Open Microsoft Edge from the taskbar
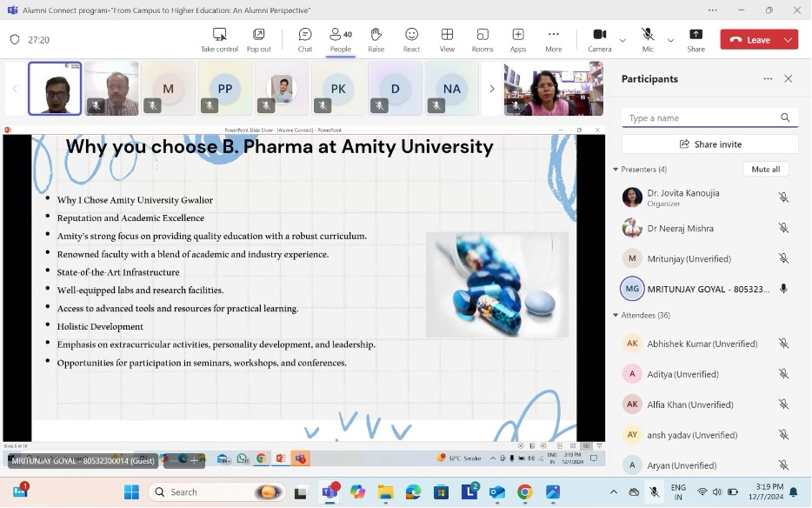Viewport: 812px width, 508px height. (413, 492)
